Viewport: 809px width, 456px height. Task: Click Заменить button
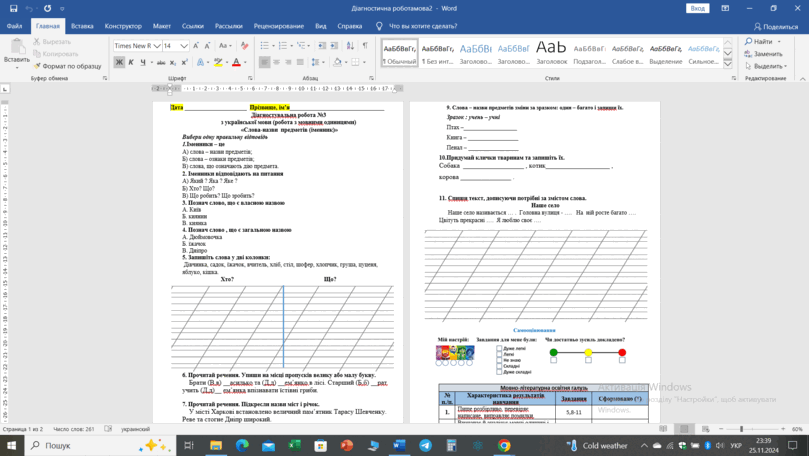click(764, 54)
